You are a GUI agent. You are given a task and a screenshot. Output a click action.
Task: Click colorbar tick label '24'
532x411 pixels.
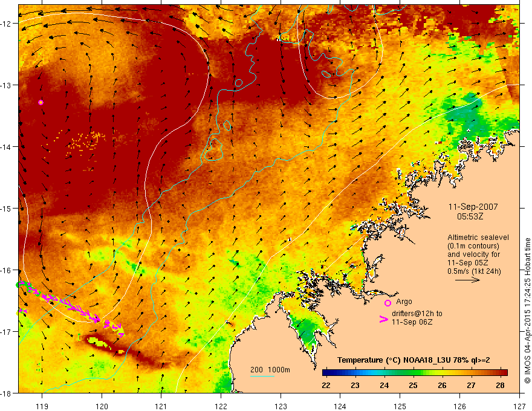384,386
